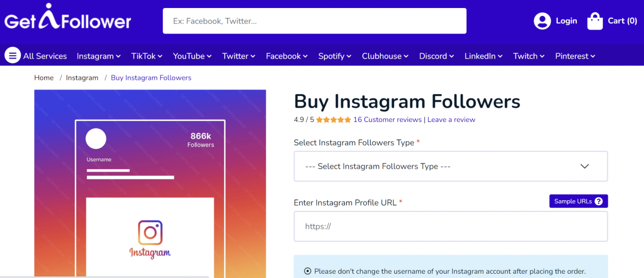644x278 pixels.
Task: Open the shopping bag Cart icon
Action: (595, 21)
